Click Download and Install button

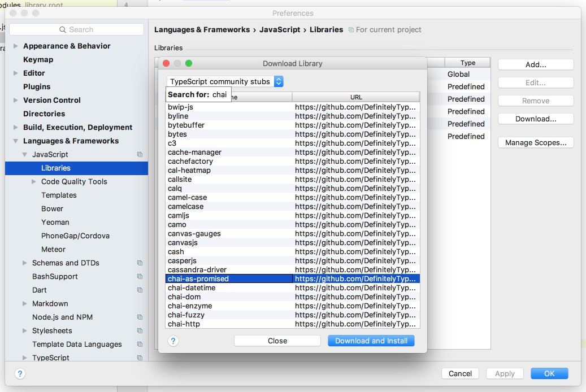pyautogui.click(x=371, y=341)
